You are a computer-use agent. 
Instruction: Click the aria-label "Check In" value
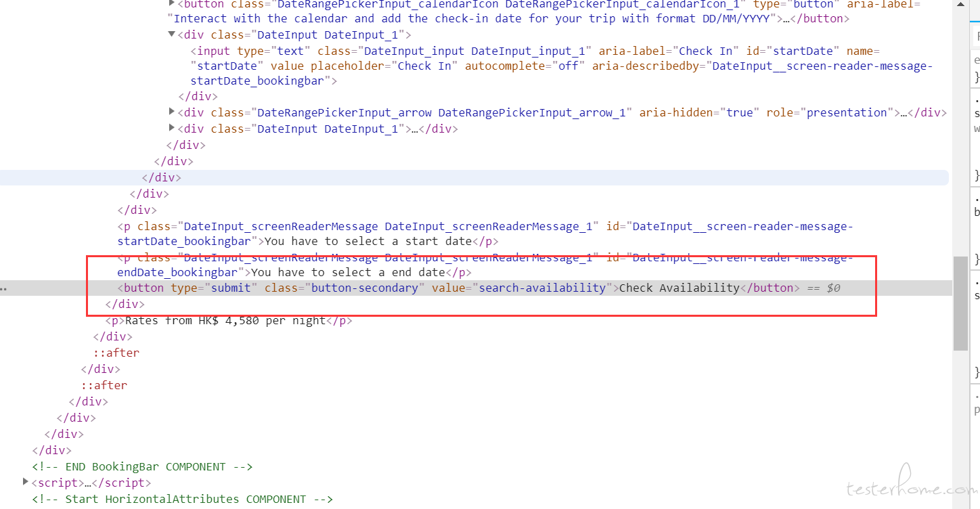(706, 51)
